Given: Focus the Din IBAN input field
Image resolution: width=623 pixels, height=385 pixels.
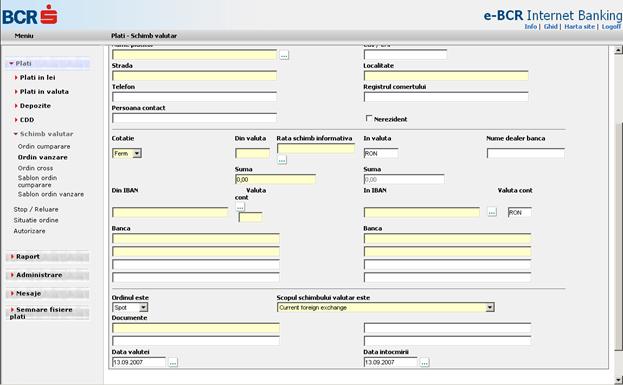Looking at the screenshot, I should click(170, 212).
